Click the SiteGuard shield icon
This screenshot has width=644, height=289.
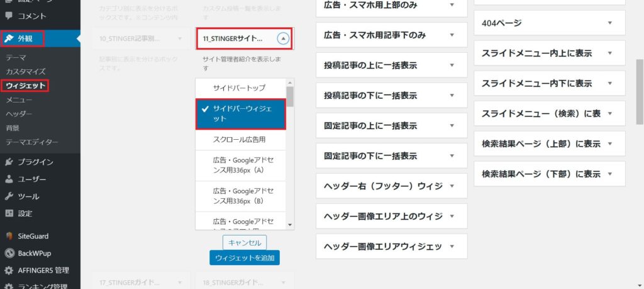9,236
